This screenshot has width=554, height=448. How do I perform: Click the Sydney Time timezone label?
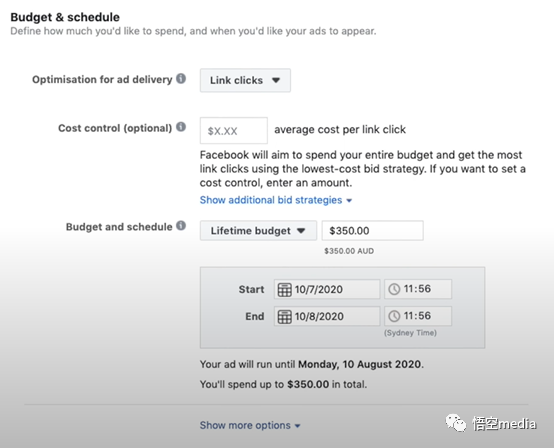click(x=410, y=333)
